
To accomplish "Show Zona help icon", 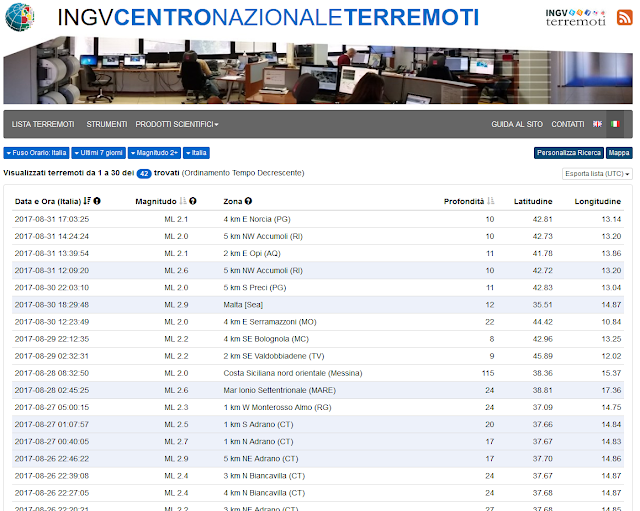I will pos(249,201).
